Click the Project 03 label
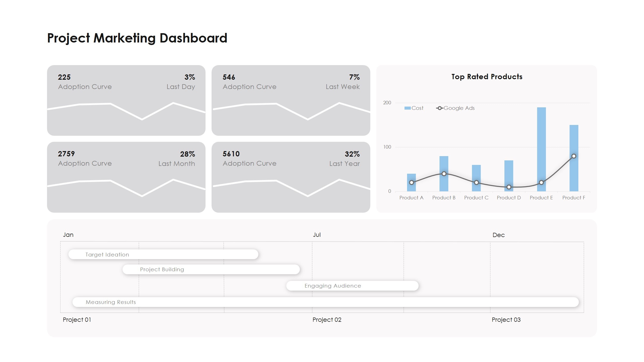The height and width of the screenshot is (362, 644). (506, 320)
